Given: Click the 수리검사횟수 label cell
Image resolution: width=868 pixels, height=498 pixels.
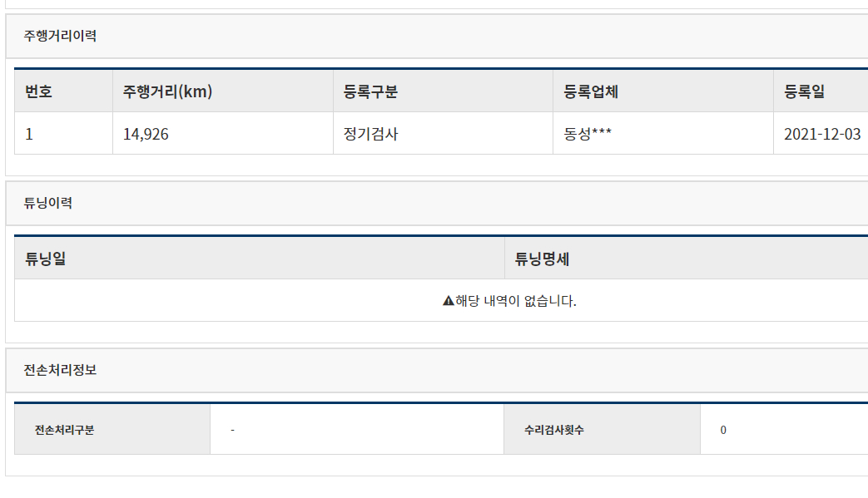Looking at the screenshot, I should click(x=602, y=430).
